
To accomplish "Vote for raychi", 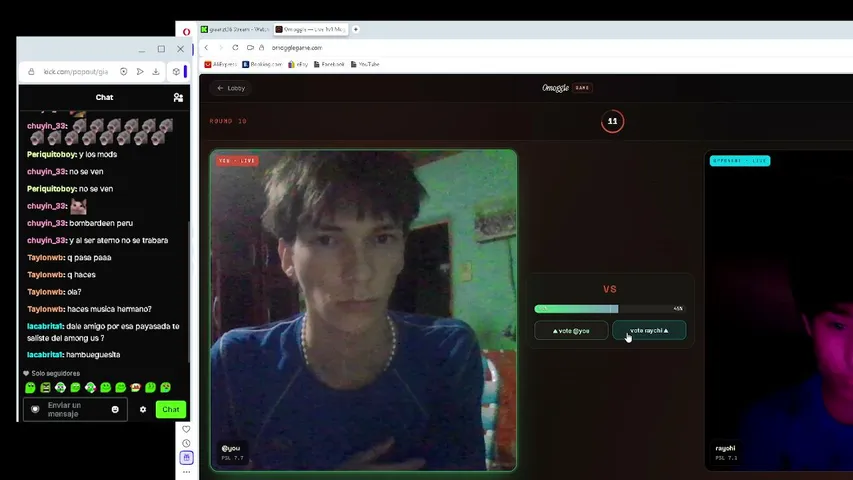I will 649,331.
